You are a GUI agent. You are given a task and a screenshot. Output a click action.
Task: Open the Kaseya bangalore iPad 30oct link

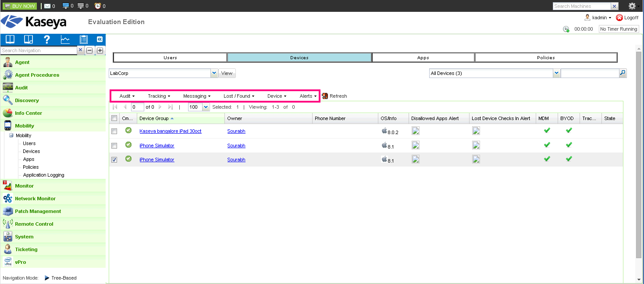coord(171,131)
